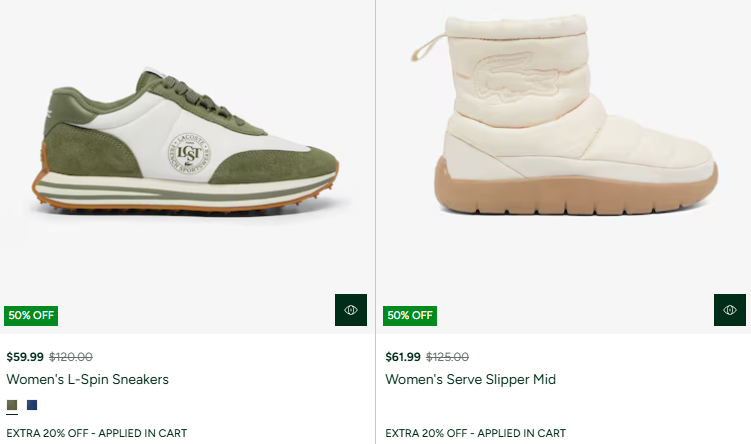Click the $59.99 sale price

pos(25,357)
